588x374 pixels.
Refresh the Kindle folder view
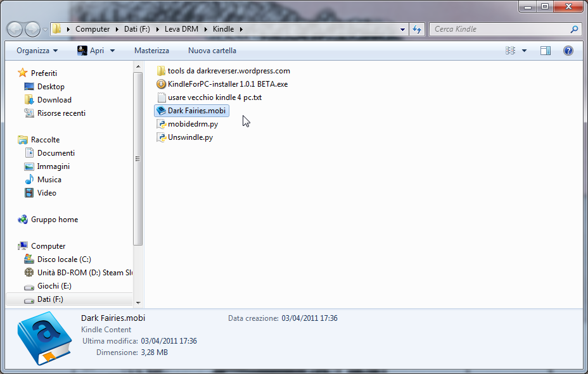tap(417, 29)
